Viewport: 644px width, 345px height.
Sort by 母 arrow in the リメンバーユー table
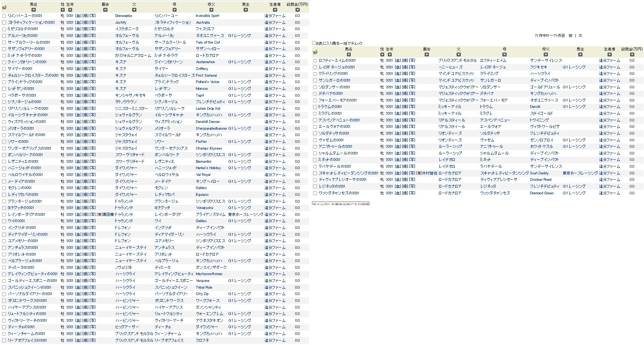point(175,10)
